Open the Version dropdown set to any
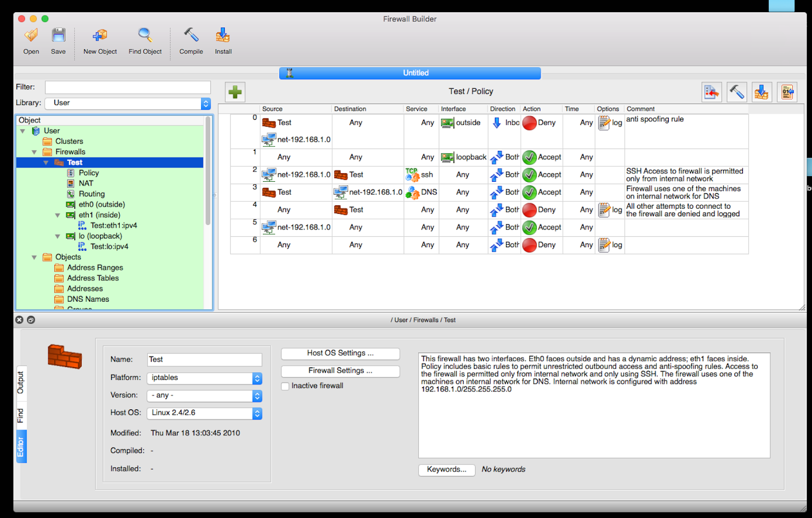Image resolution: width=812 pixels, height=518 pixels. click(205, 396)
